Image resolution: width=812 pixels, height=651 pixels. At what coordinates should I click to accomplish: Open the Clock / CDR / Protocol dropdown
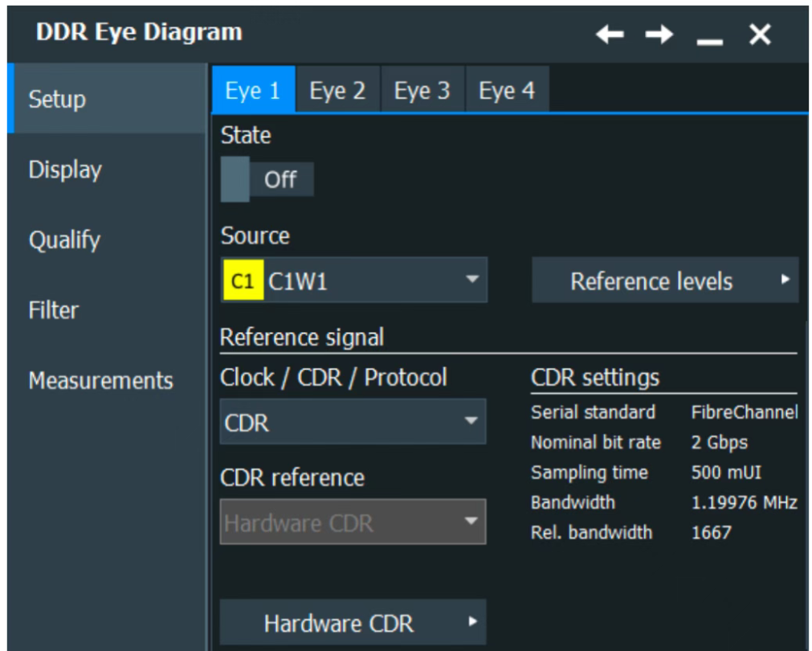point(353,421)
